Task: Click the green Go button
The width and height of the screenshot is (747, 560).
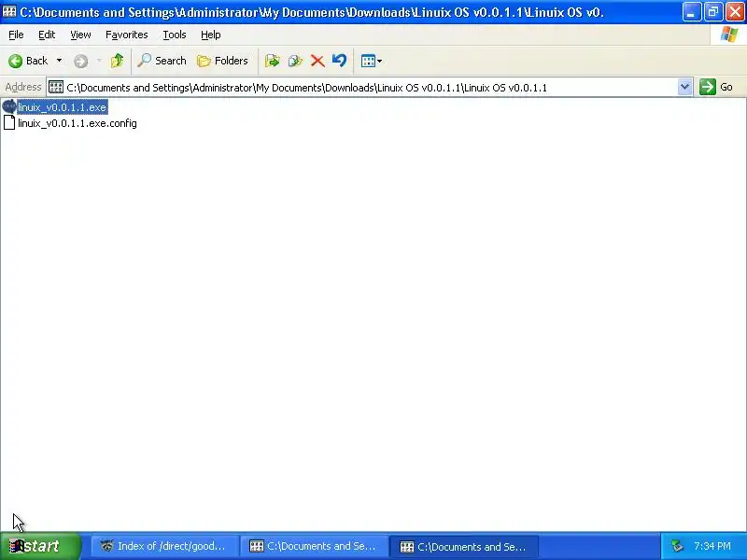Action: (x=716, y=87)
